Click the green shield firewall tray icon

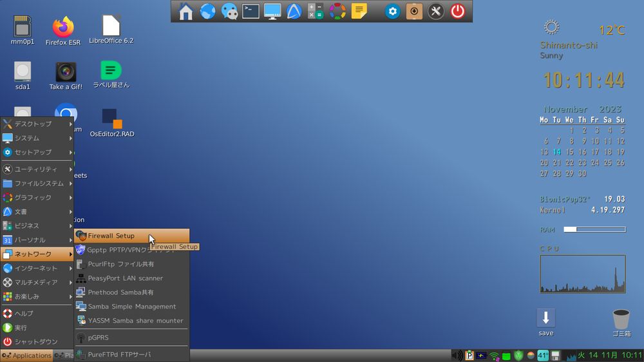[x=518, y=356]
